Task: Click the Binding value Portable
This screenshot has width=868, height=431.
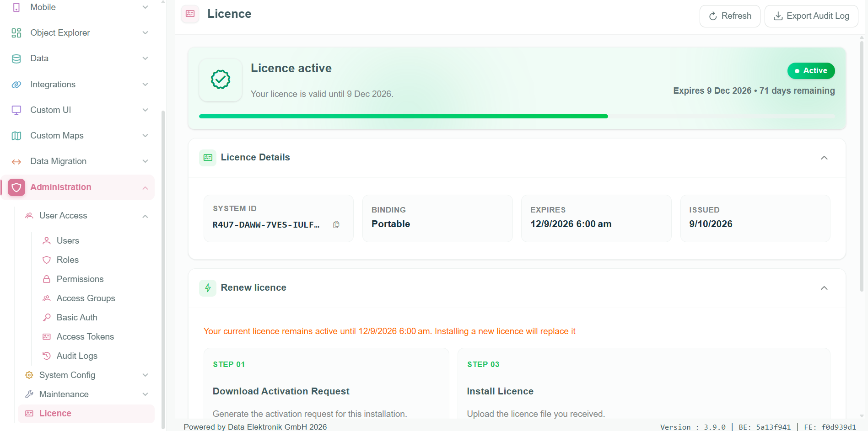Action: pos(391,224)
